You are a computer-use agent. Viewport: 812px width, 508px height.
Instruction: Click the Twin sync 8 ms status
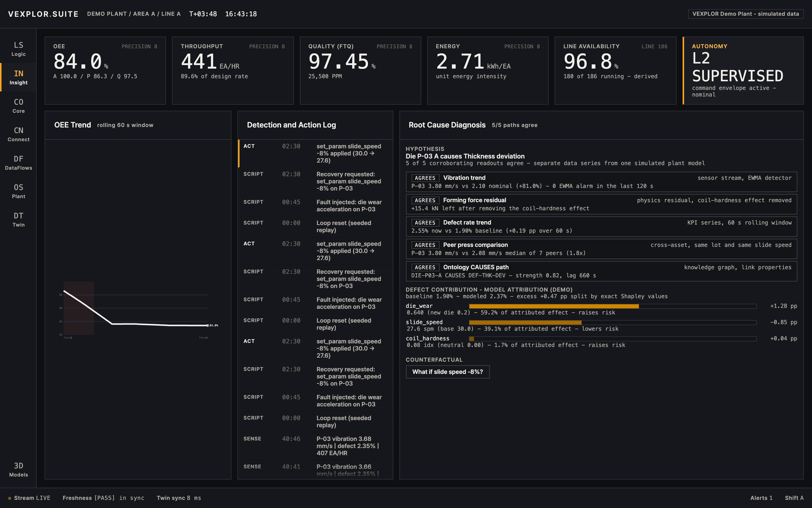179,498
